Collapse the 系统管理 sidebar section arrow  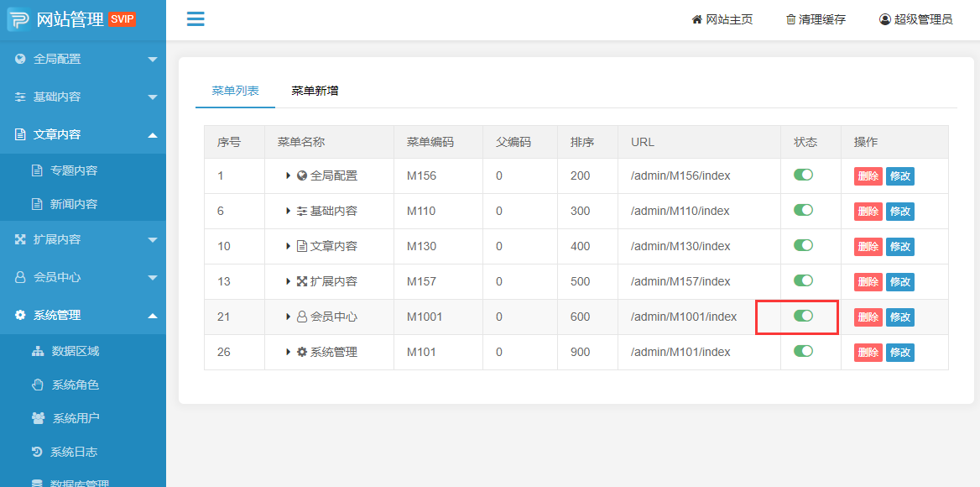coord(152,316)
